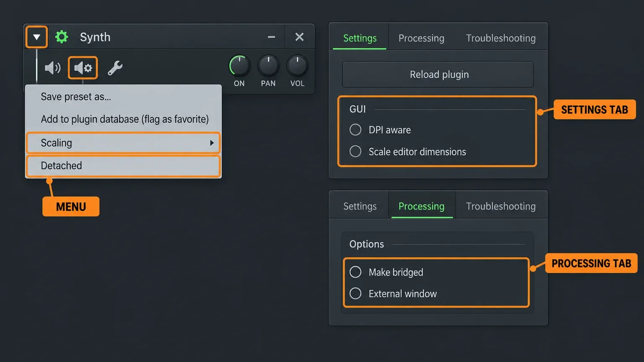The image size is (644, 362).
Task: Click the Synth plugin title text
Action: click(x=95, y=37)
